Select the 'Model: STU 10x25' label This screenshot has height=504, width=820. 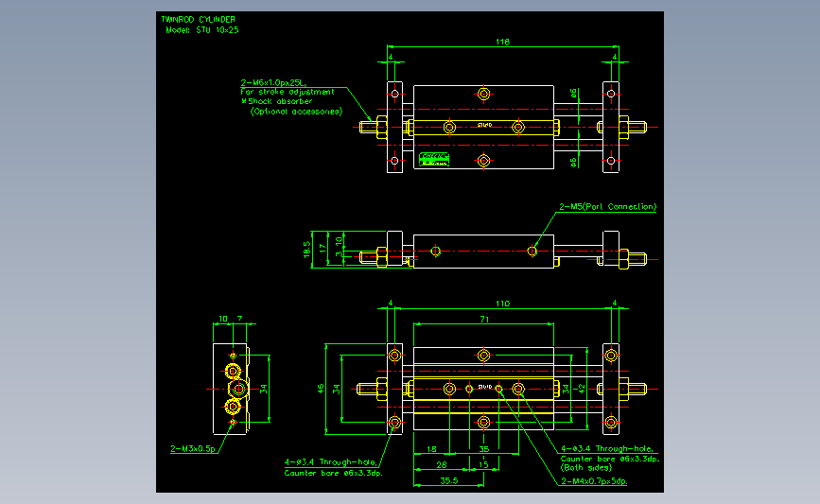pyautogui.click(x=201, y=30)
